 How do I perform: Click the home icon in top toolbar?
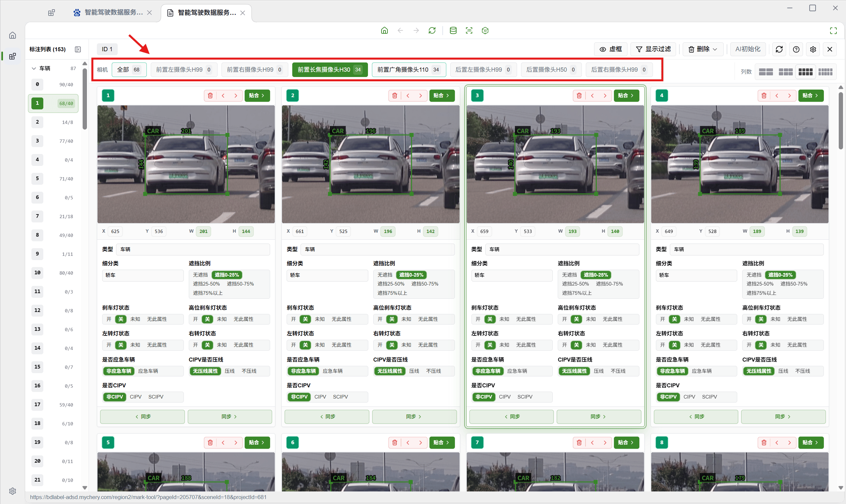pos(384,30)
